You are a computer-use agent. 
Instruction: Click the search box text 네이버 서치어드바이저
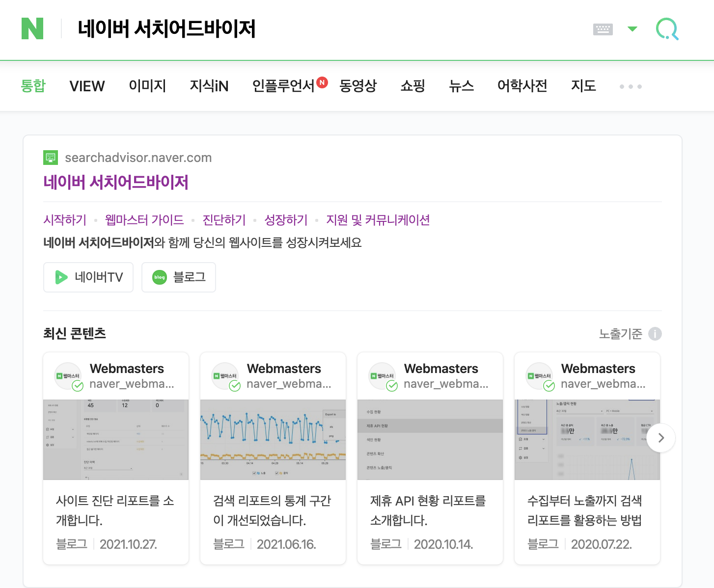coord(167,28)
